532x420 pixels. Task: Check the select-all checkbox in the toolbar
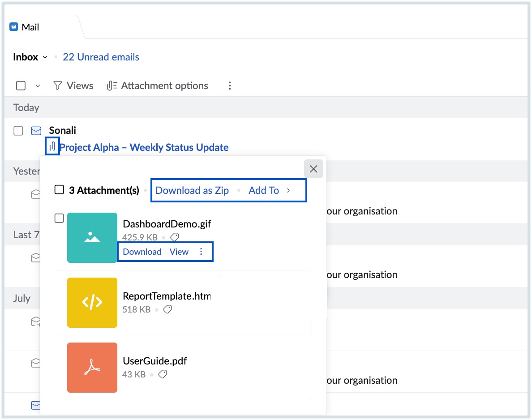point(20,86)
